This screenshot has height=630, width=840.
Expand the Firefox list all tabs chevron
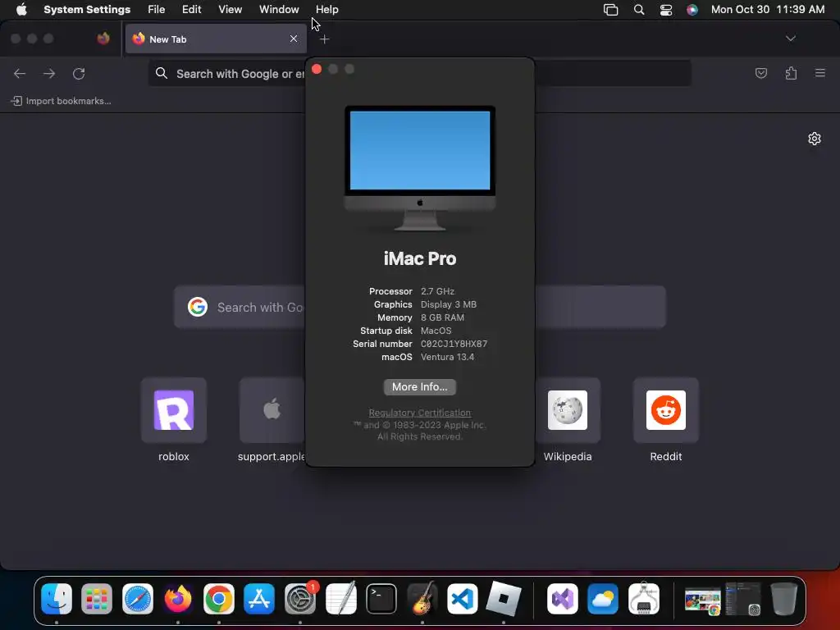point(790,39)
